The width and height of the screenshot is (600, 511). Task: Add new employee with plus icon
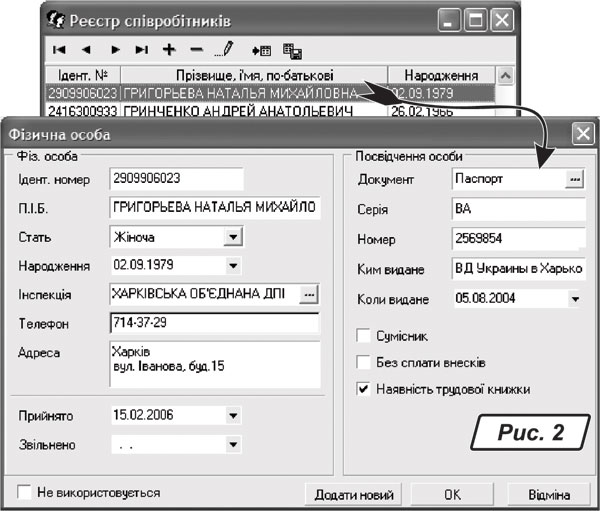[x=169, y=49]
